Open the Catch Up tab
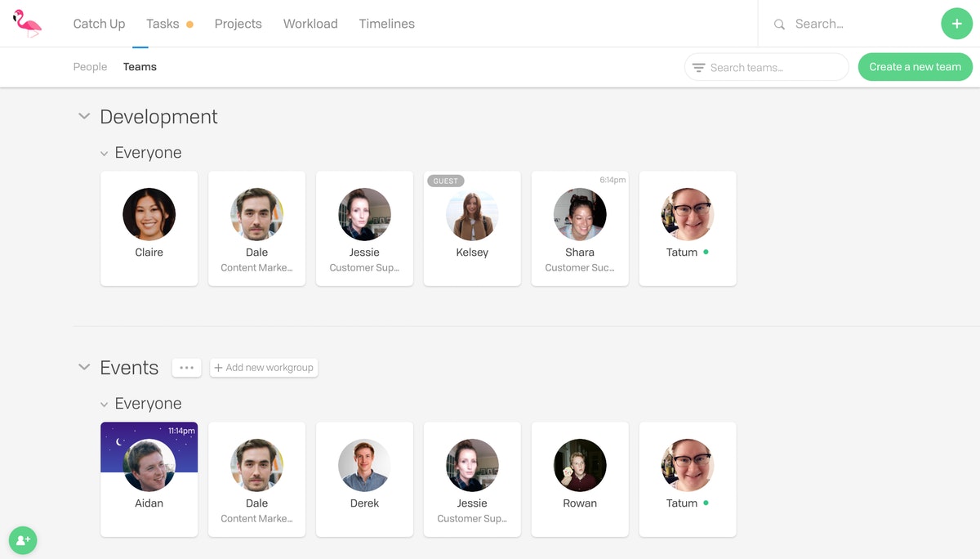The height and width of the screenshot is (559, 980). coord(99,24)
